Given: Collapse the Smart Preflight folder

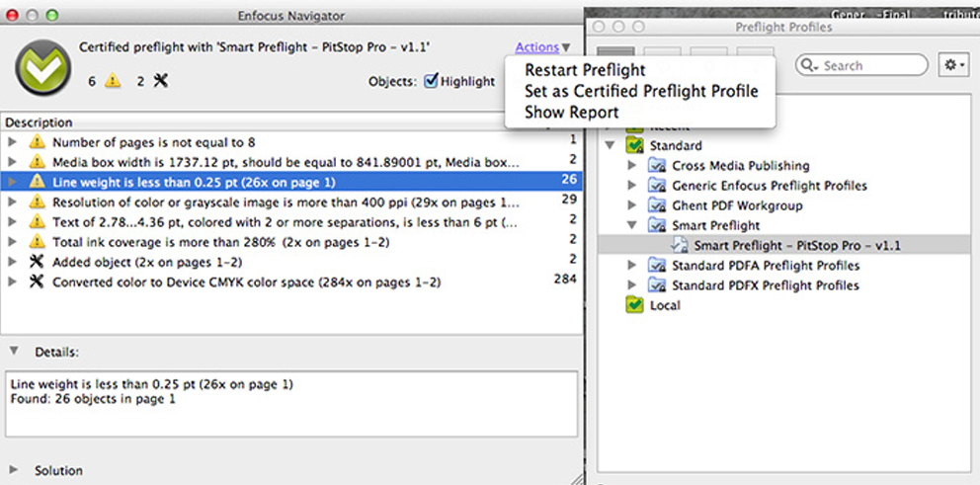Looking at the screenshot, I should point(632,226).
